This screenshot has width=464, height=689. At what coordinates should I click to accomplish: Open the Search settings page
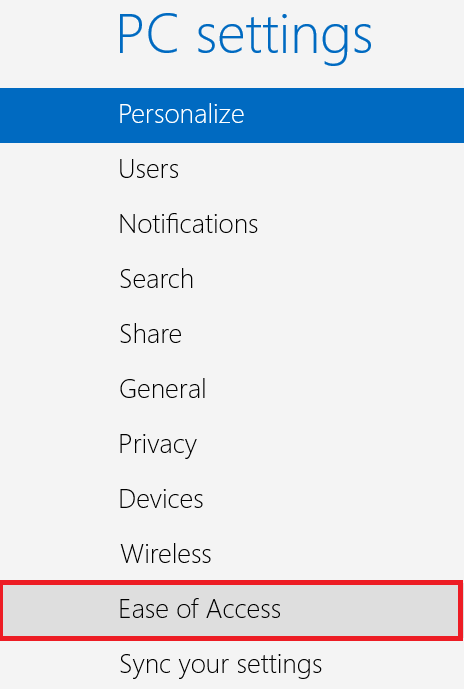click(x=232, y=279)
